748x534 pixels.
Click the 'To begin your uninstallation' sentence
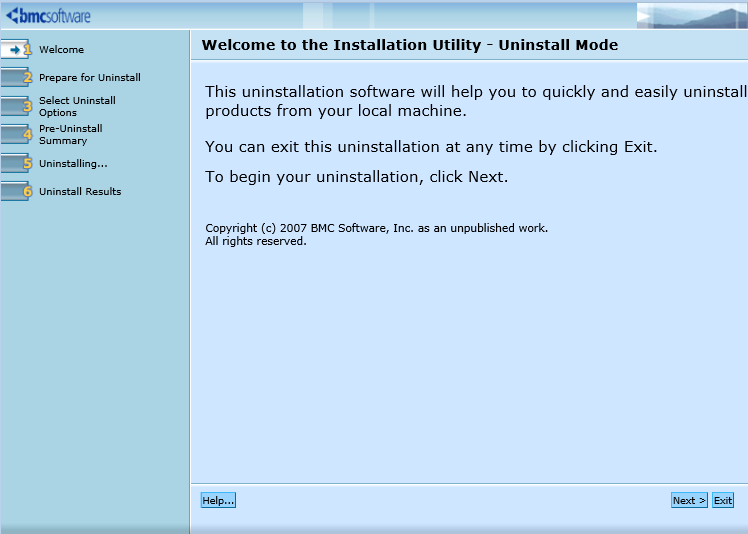pyautogui.click(x=356, y=177)
